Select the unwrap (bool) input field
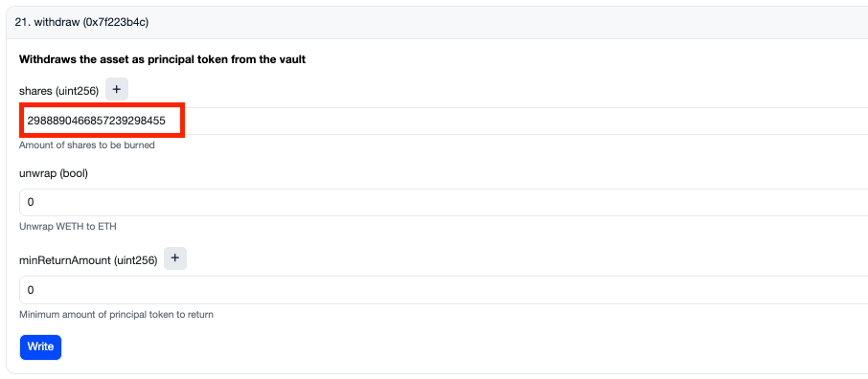Screen dimensions: 868x379 (x=444, y=202)
